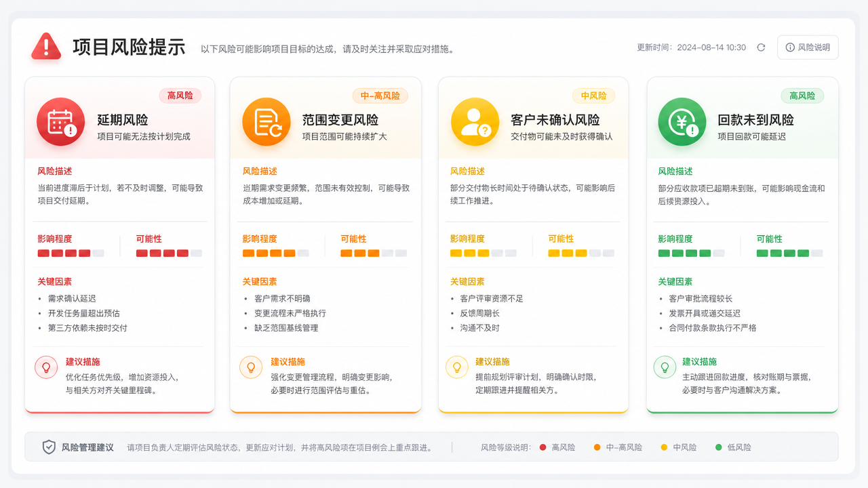The height and width of the screenshot is (488, 868).
Task: Click the 回款未到风险 影响程度 green bar
Action: (x=691, y=253)
